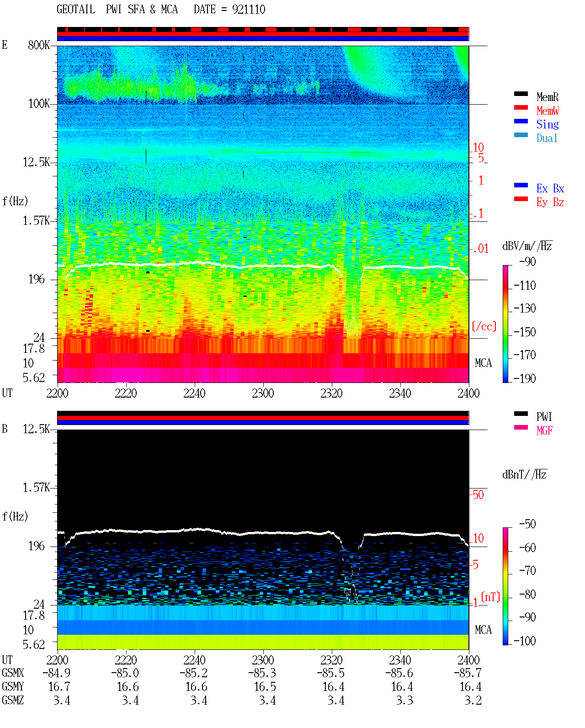Click the red '[/cc]' density unit label

point(484,326)
